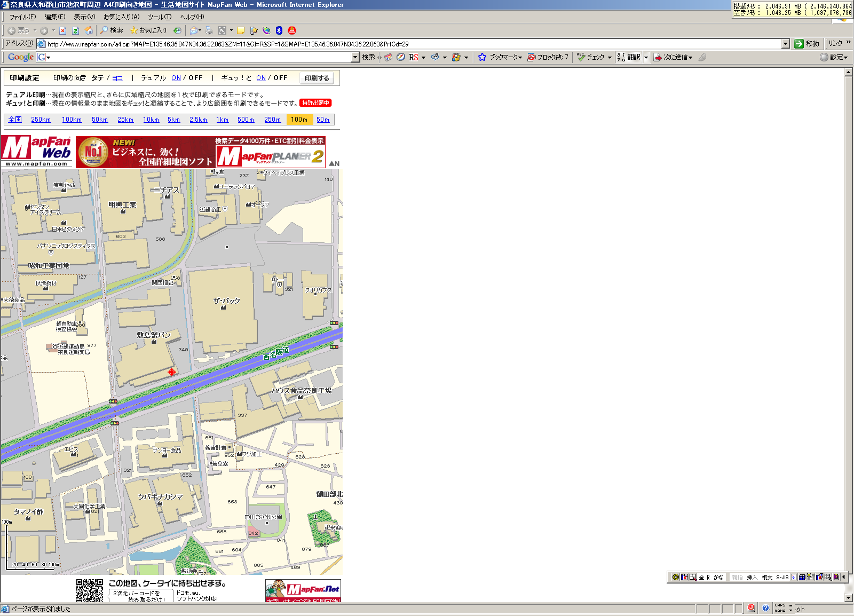854x616 pixels.
Task: Go to Home page via house icon
Action: pos(89,30)
